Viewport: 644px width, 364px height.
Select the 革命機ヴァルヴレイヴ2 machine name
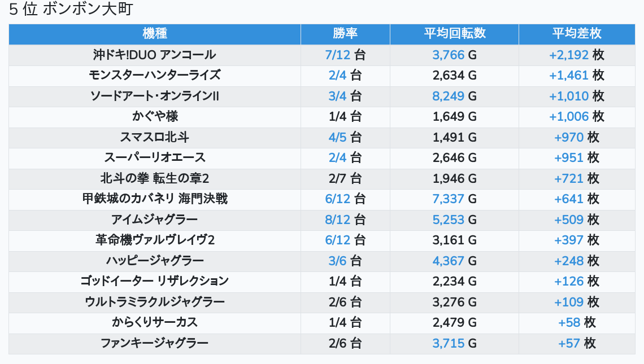point(155,240)
